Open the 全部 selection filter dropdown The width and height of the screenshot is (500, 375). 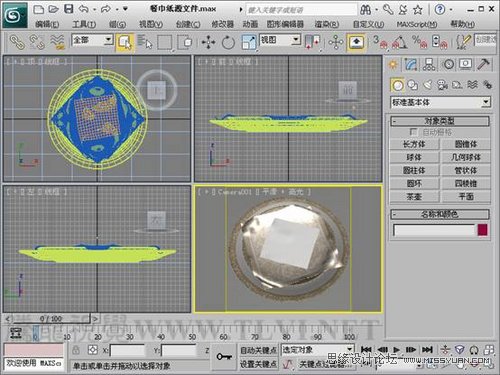pos(108,40)
